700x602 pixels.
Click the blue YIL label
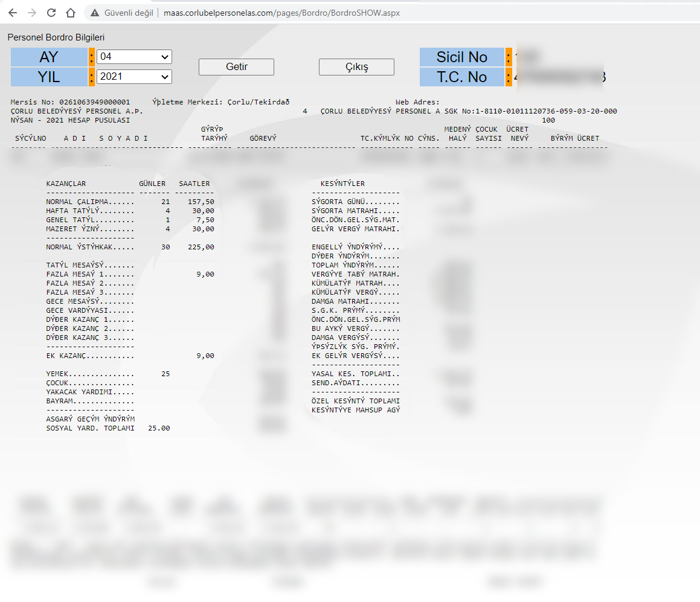[x=49, y=77]
